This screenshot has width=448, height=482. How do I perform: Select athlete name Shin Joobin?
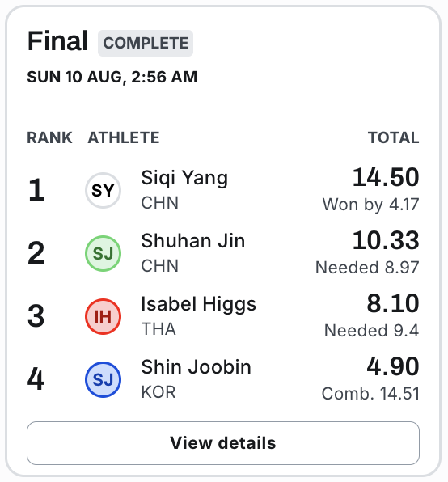click(196, 367)
